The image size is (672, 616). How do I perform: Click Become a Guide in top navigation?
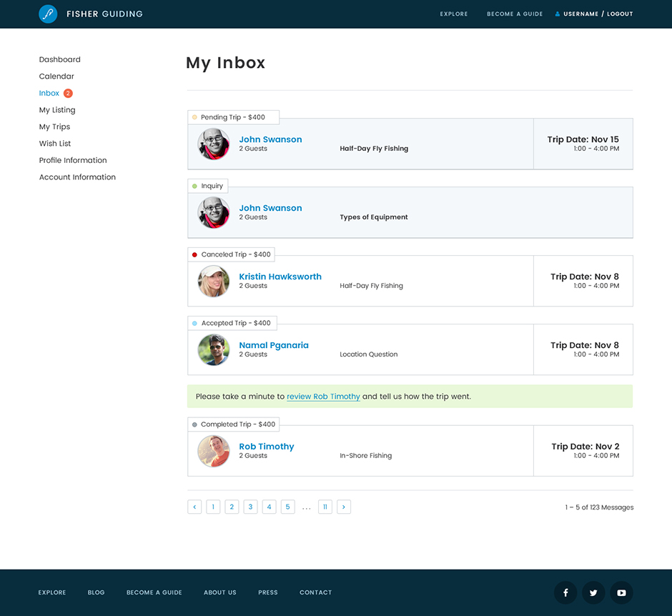point(515,14)
